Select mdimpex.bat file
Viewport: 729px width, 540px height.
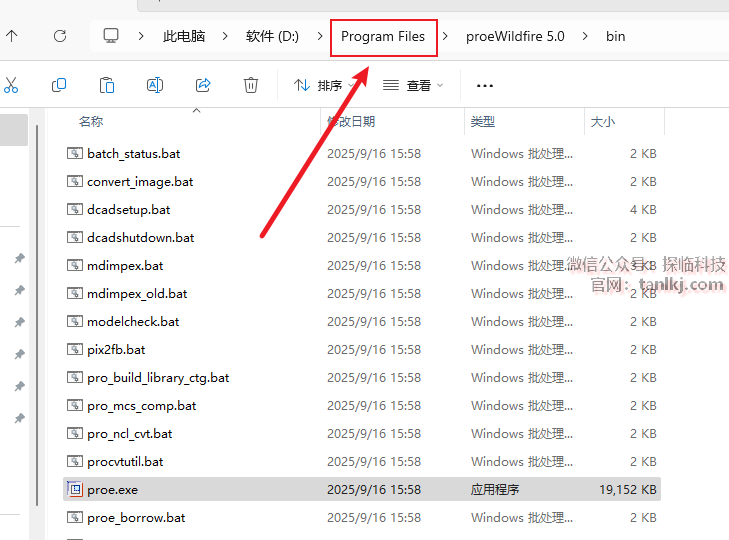(x=362, y=266)
